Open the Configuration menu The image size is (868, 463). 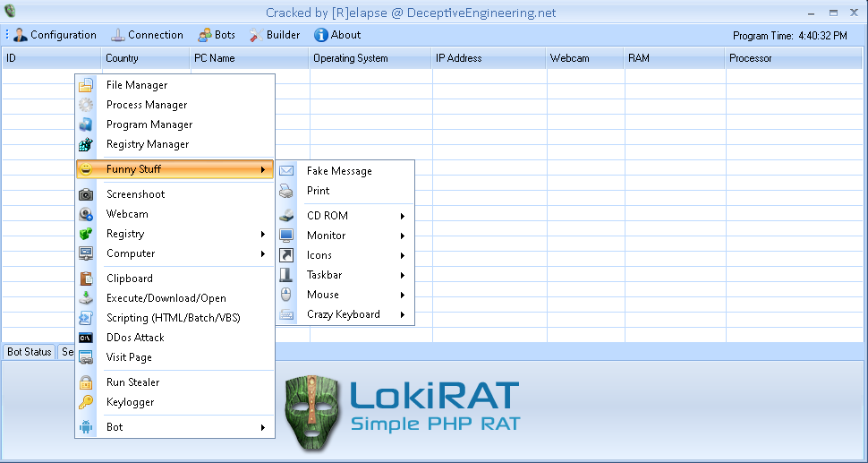[55, 35]
